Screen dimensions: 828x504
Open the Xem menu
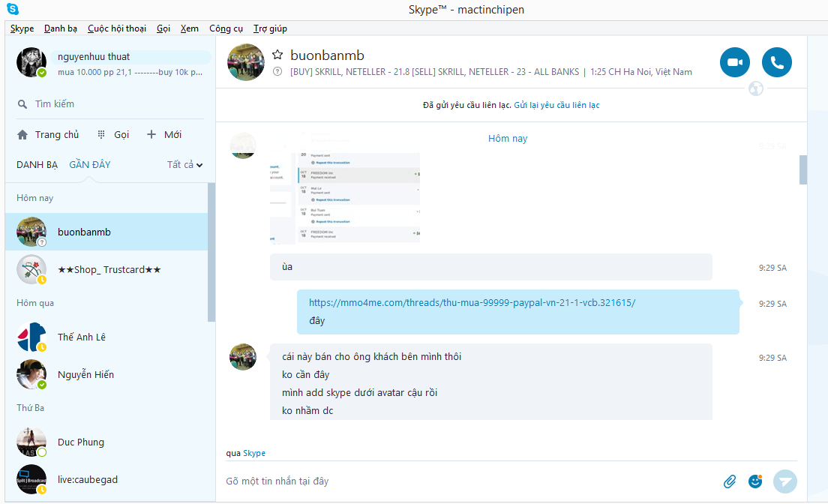(x=190, y=28)
